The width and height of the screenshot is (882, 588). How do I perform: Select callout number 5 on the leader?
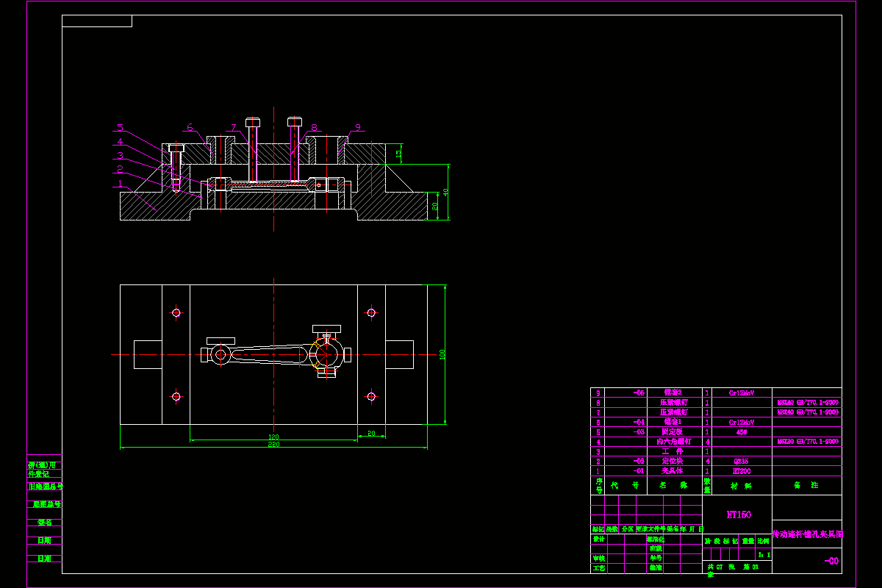119,127
